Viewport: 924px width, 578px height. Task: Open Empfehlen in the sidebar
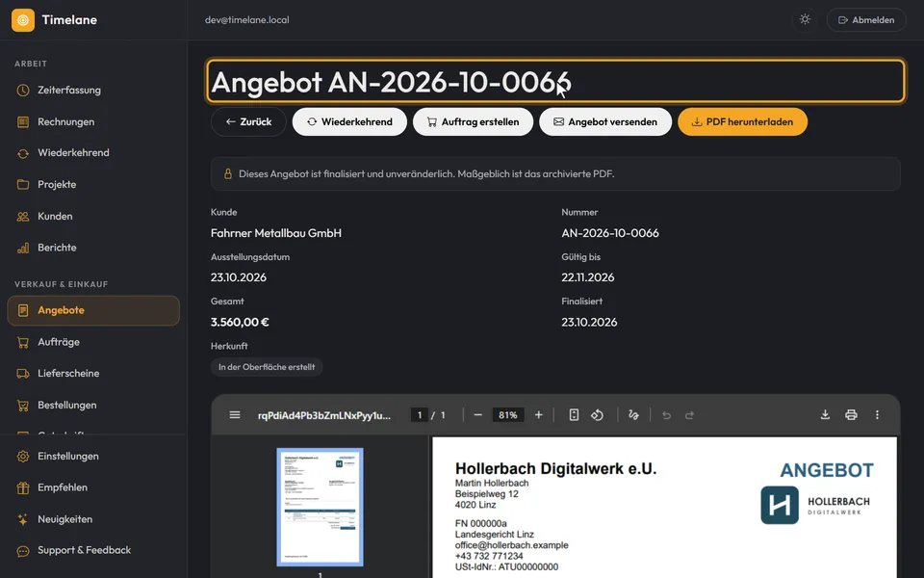(93, 487)
